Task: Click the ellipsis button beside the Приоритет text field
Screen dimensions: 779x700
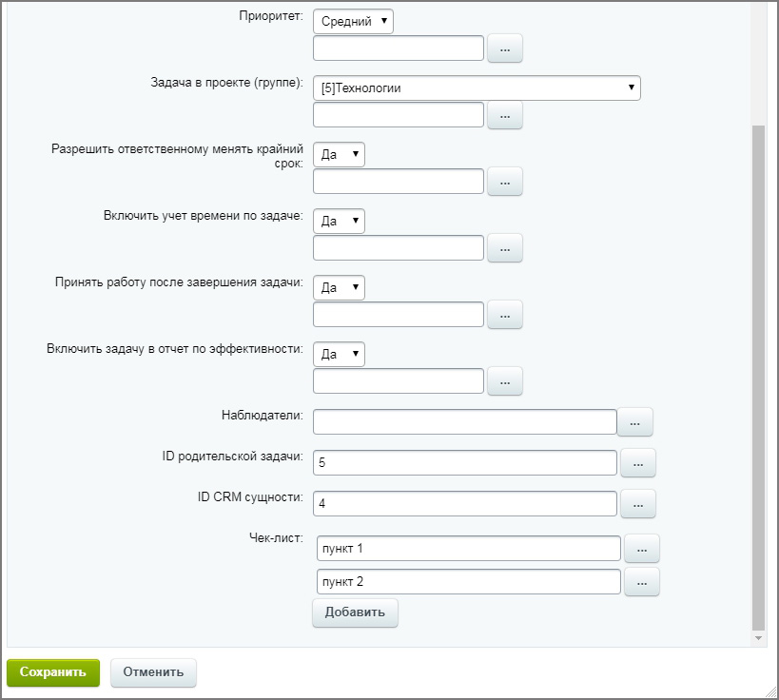Action: tap(505, 49)
